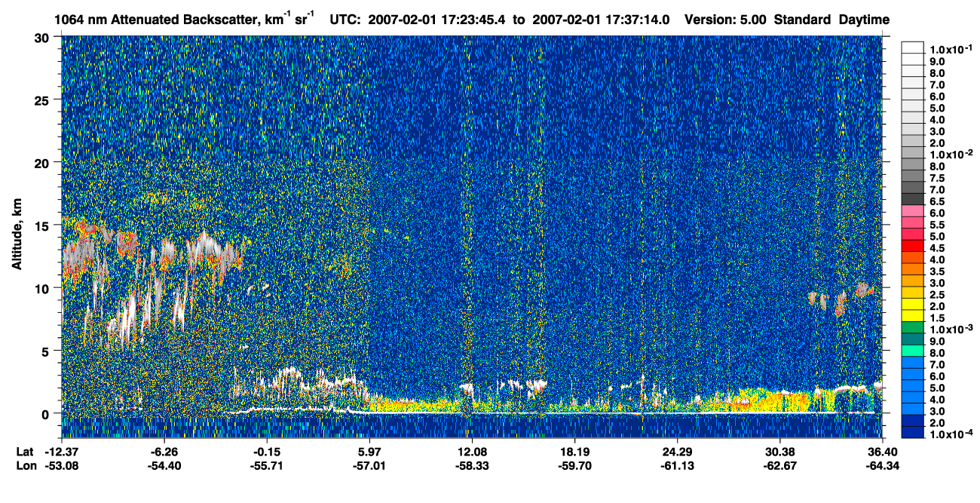Select the colorbar value 7.5
The height and width of the screenshot is (503, 980).
(x=938, y=178)
